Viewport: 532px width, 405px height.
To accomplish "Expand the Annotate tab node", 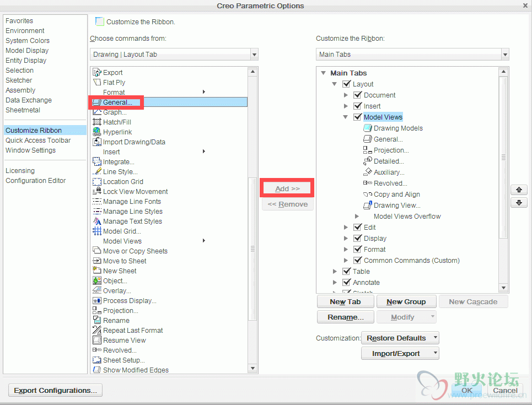I will (x=335, y=282).
